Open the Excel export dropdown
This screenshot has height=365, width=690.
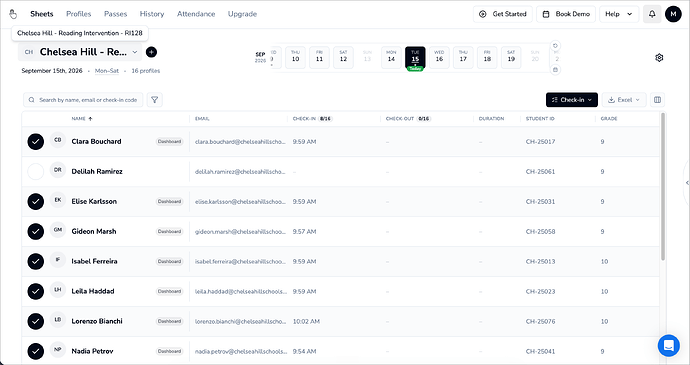coord(624,100)
